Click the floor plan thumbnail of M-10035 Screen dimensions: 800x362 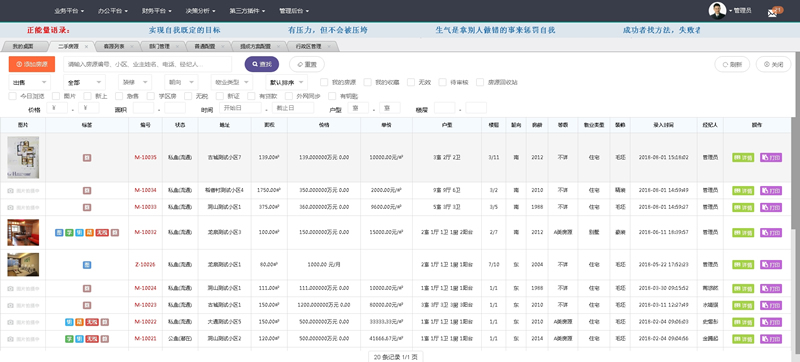point(23,158)
